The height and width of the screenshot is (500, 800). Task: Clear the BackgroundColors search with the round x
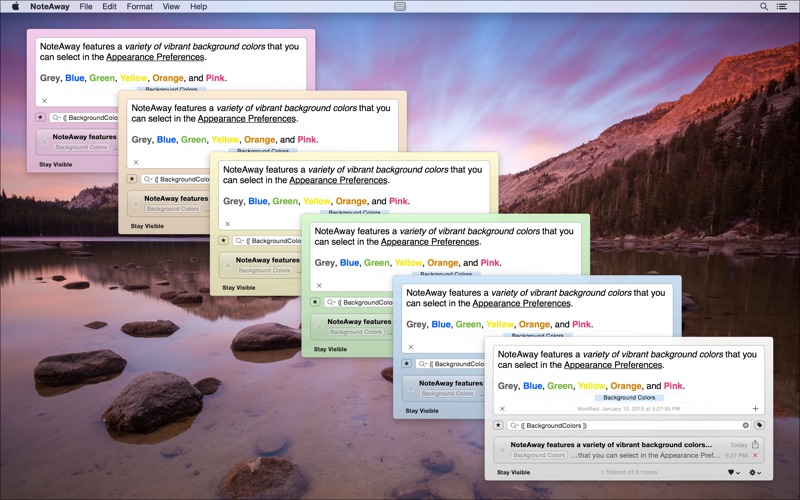click(x=745, y=425)
